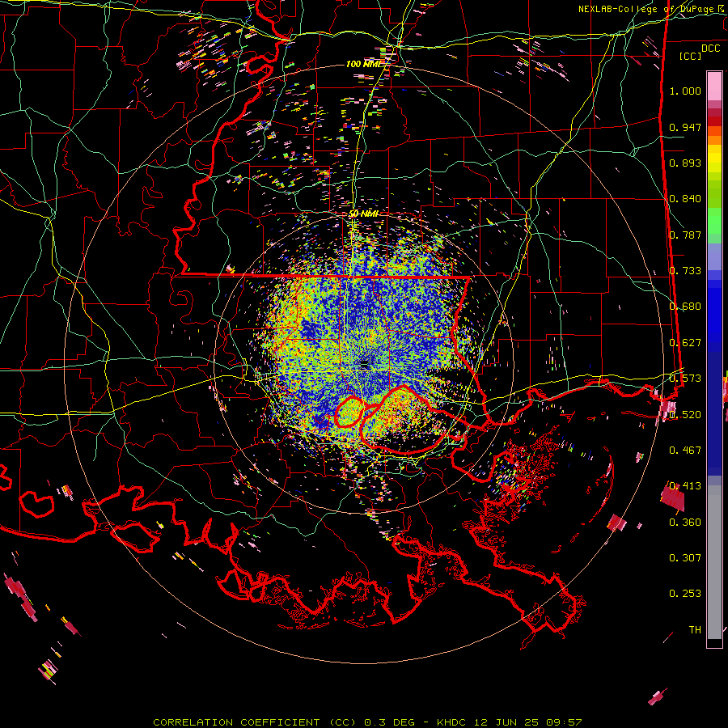This screenshot has height=728, width=728.
Task: Click the 100 NMI range ring label
Action: (363, 64)
